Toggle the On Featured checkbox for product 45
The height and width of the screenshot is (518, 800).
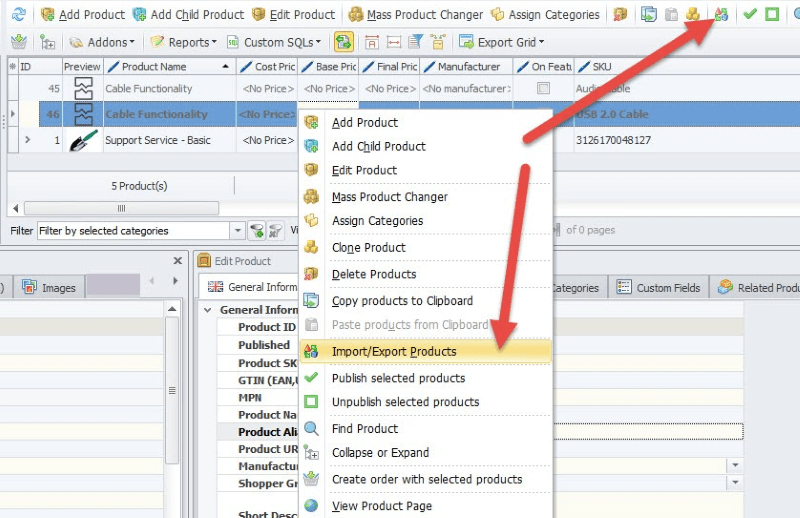[543, 89]
